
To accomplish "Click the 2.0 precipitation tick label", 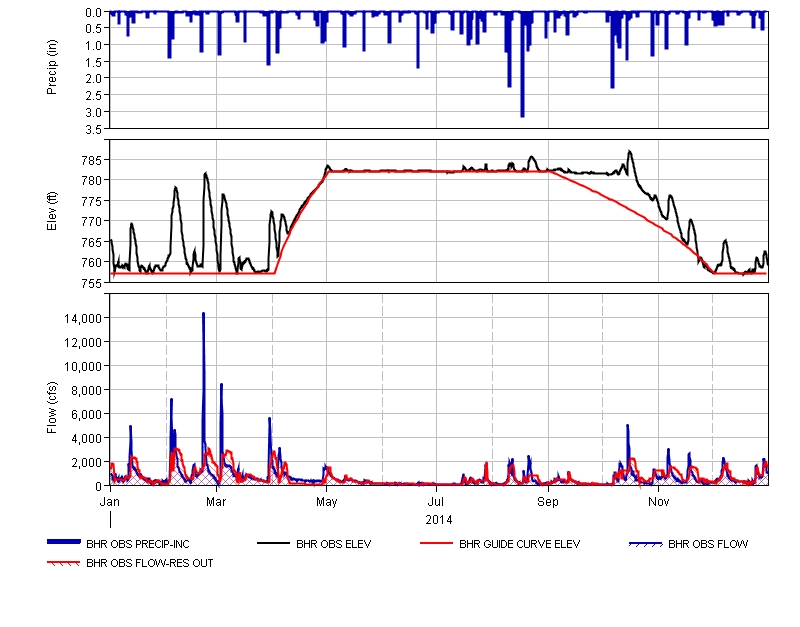I will click(x=94, y=79).
